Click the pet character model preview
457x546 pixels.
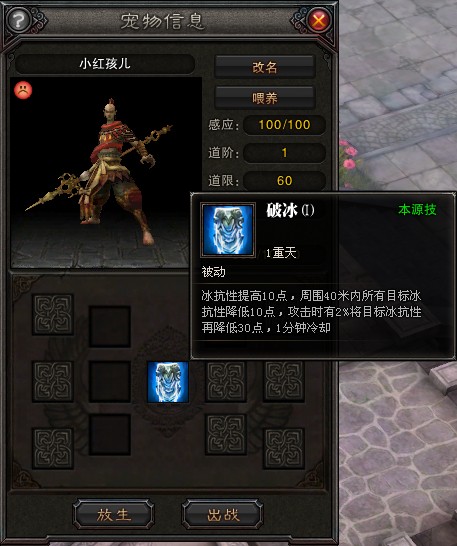tap(100, 172)
